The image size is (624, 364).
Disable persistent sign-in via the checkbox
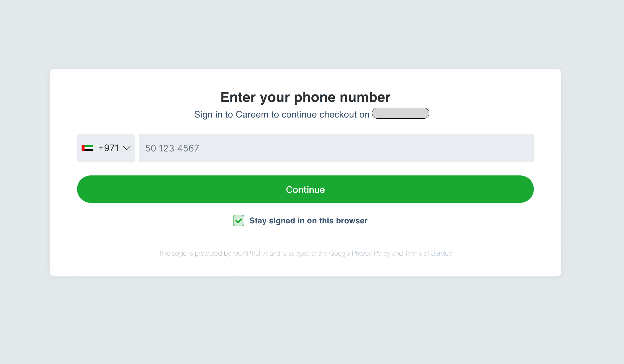238,221
